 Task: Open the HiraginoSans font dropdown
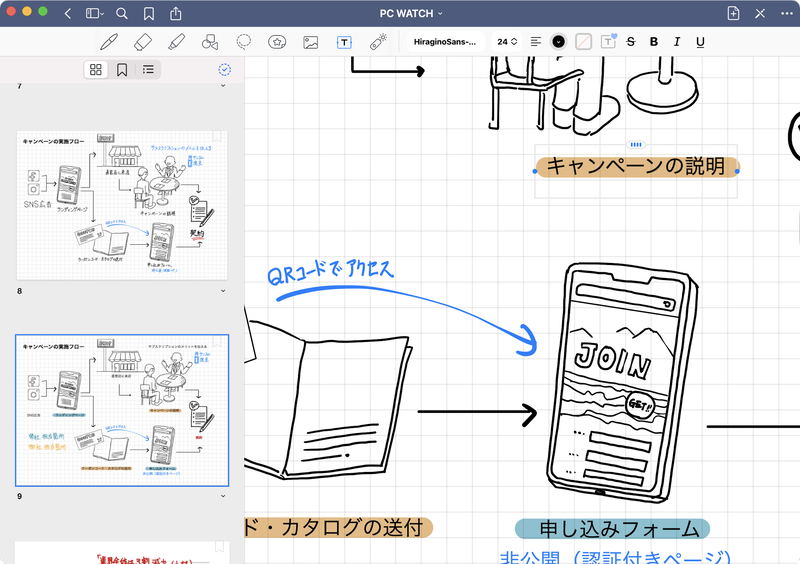pos(445,42)
